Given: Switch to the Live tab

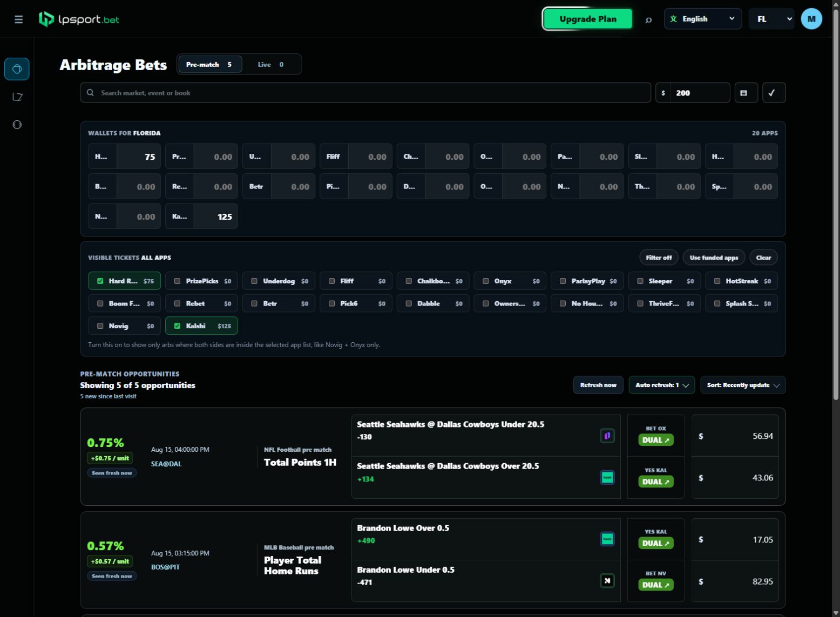Looking at the screenshot, I should pos(270,64).
